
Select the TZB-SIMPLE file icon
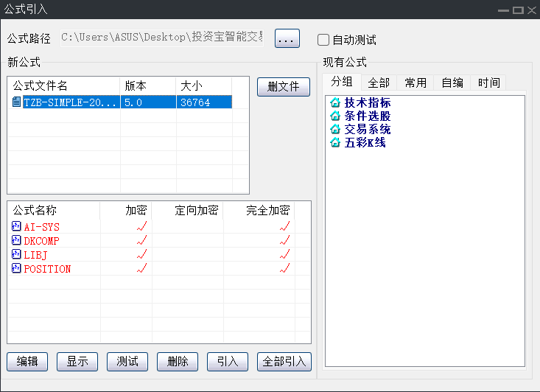tap(16, 102)
